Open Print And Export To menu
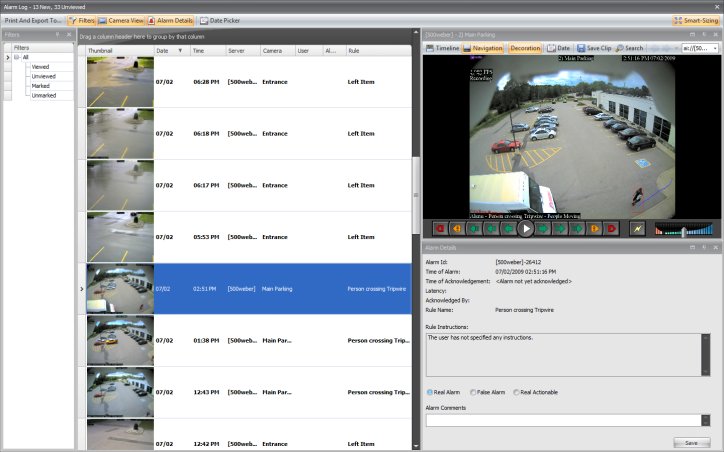Screen dimensions: 724x452 [33, 21]
